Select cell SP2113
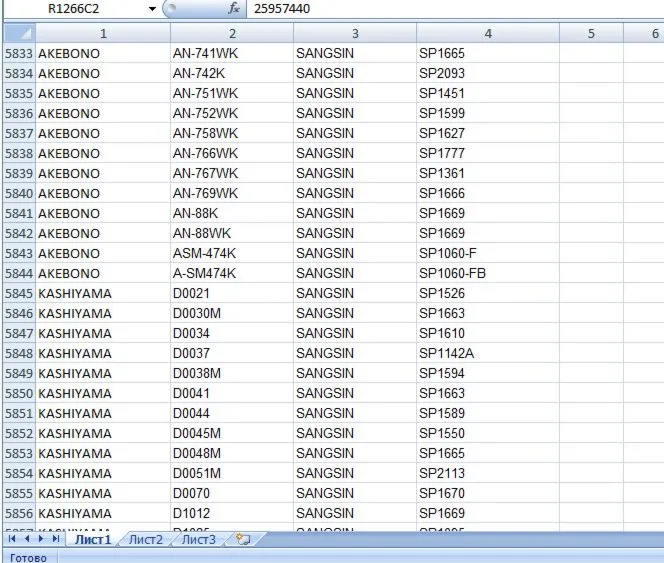This screenshot has height=563, width=664. click(x=488, y=473)
